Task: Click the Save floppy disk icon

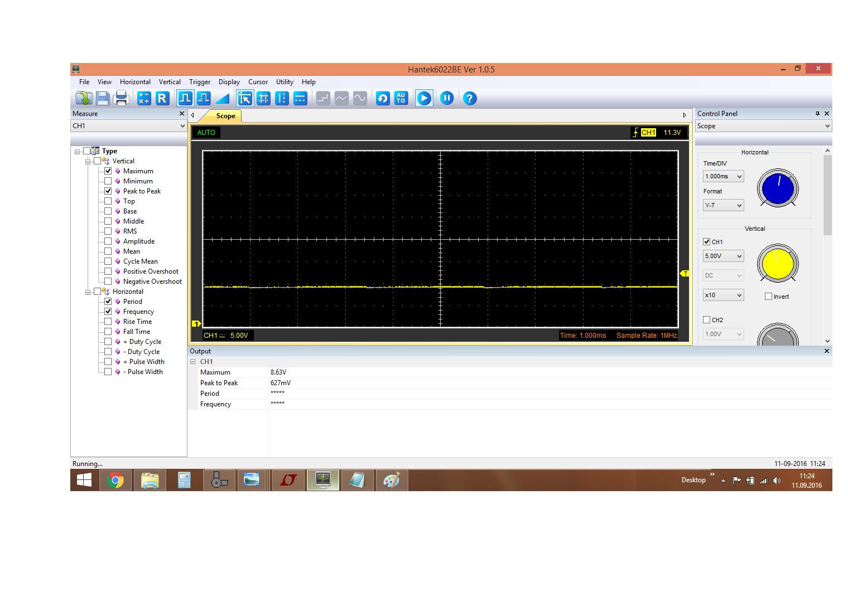Action: (103, 99)
